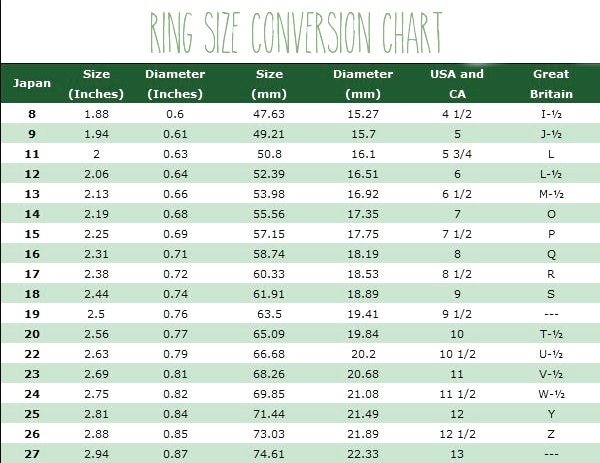Click the 47.63 mm size cell
The image size is (600, 463).
[x=269, y=114]
